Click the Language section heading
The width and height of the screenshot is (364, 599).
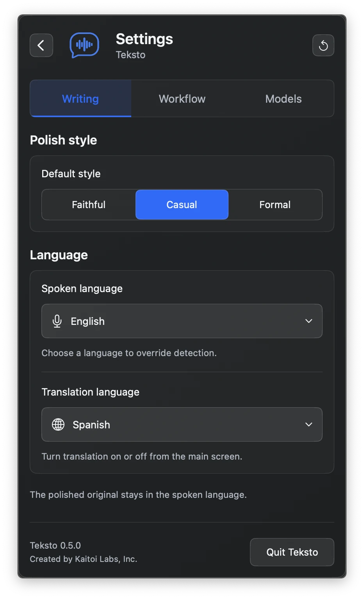(59, 255)
